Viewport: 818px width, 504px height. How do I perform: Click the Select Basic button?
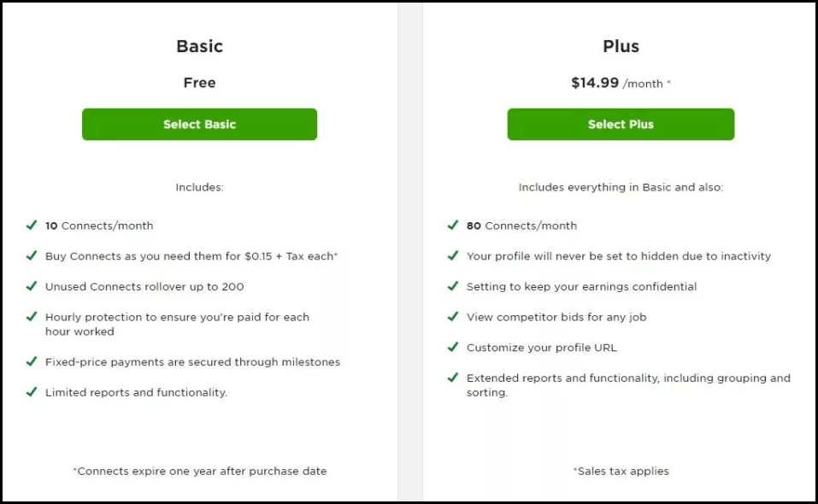199,124
